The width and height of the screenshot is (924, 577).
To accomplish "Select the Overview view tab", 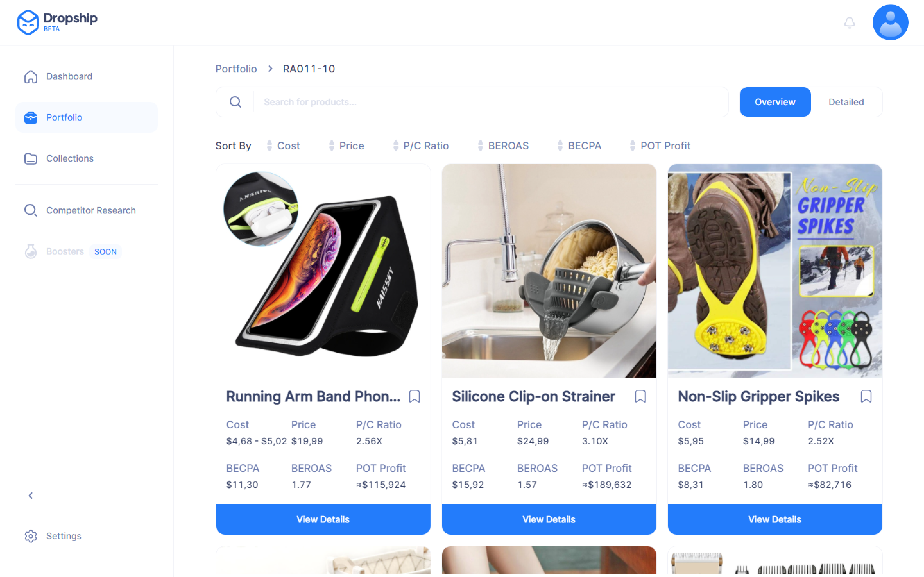I will point(775,102).
